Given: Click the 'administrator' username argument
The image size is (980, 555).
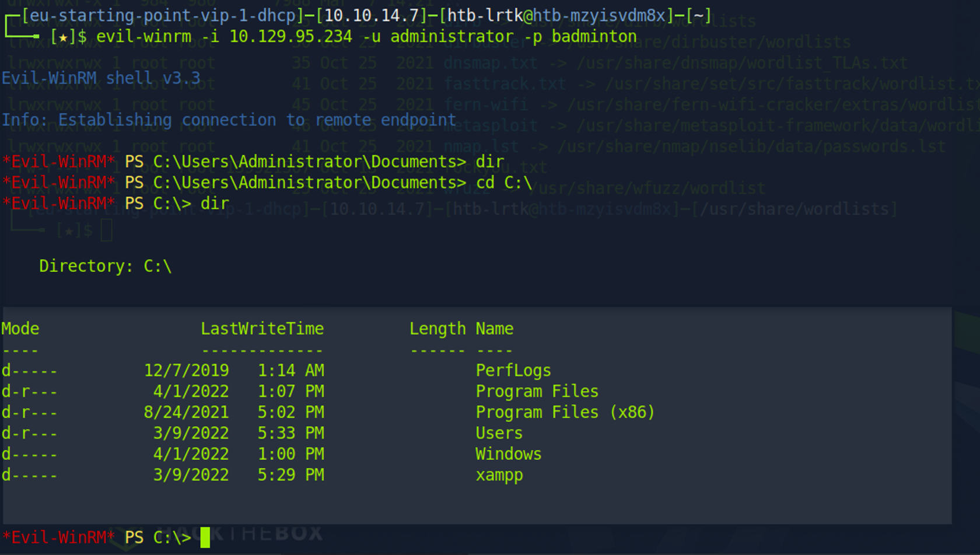Looking at the screenshot, I should click(452, 37).
